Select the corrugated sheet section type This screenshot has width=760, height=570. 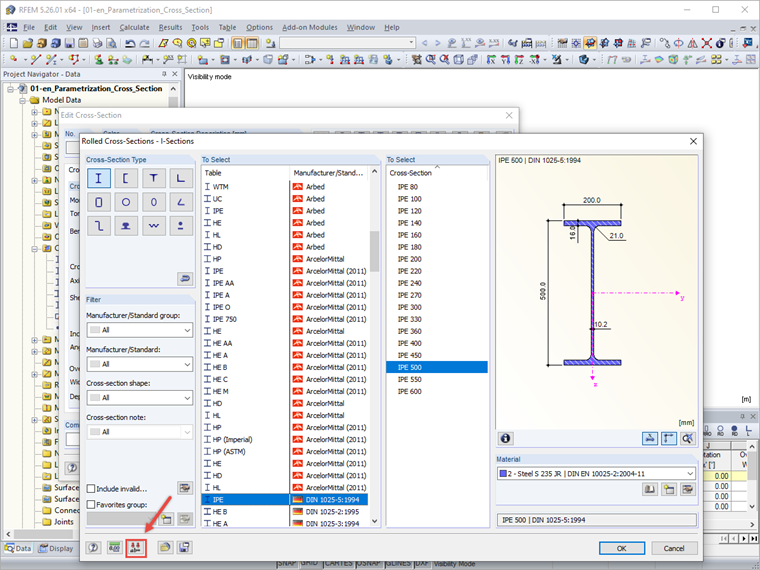coord(154,225)
